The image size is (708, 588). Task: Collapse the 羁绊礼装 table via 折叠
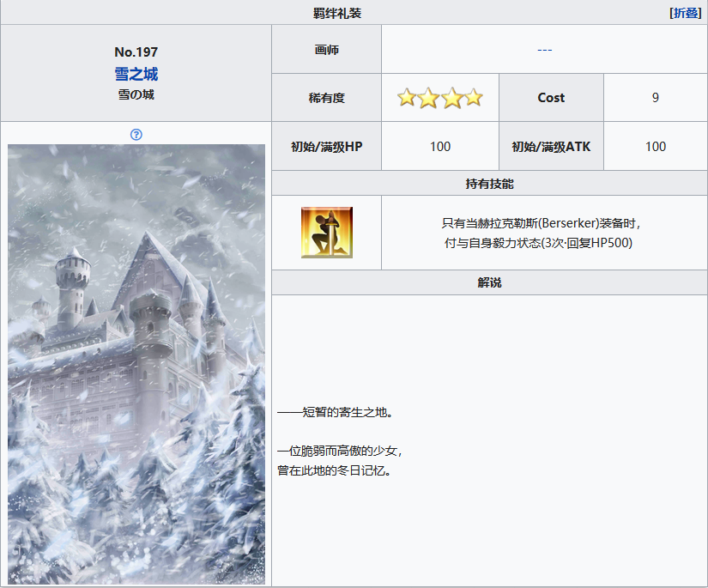click(x=685, y=13)
